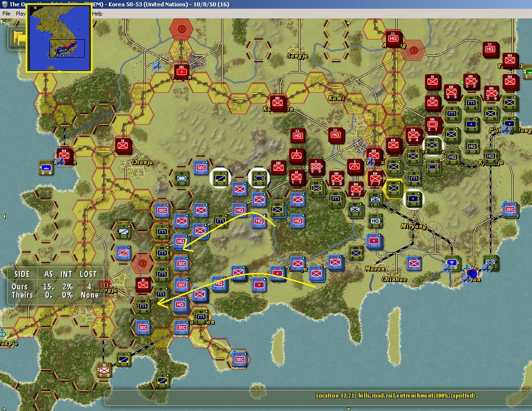Select the blue unit with slashed oval symbol
The image size is (532, 411).
[123, 253]
